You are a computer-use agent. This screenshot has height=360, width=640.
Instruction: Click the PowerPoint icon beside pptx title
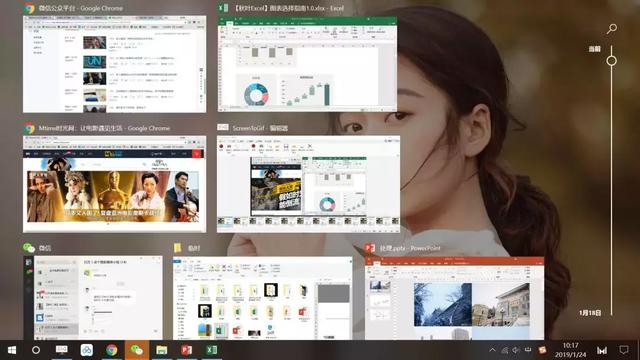point(370,248)
